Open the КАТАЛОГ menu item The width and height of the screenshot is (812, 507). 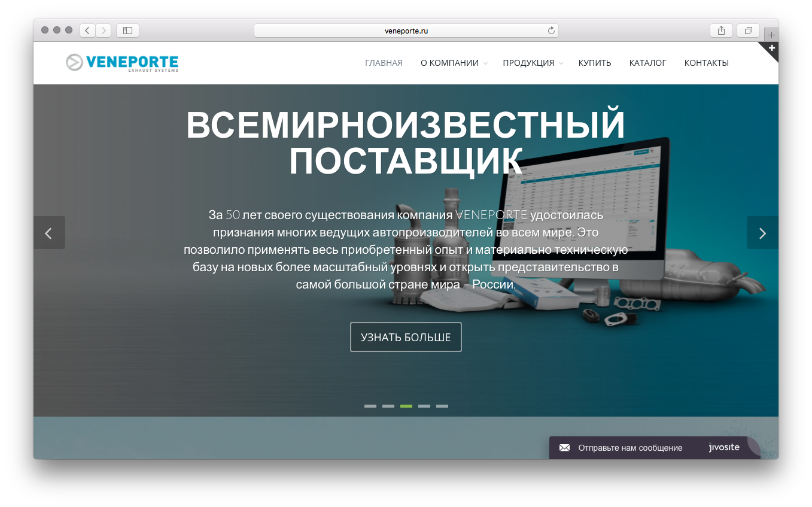click(x=647, y=63)
